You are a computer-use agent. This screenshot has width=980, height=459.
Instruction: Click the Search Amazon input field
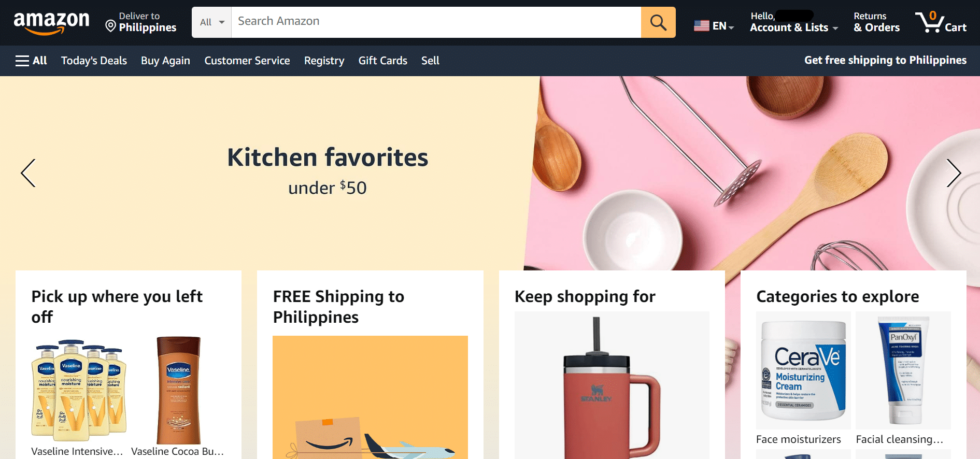(x=436, y=22)
